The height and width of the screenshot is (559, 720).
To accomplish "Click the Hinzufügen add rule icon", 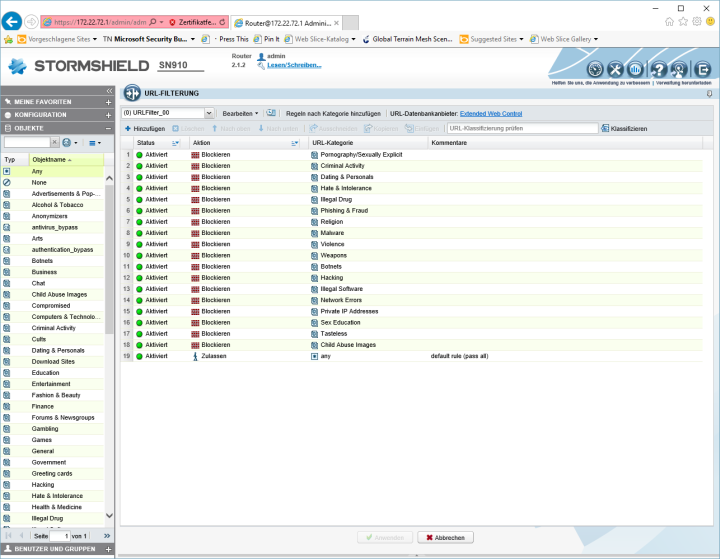I will coord(128,129).
